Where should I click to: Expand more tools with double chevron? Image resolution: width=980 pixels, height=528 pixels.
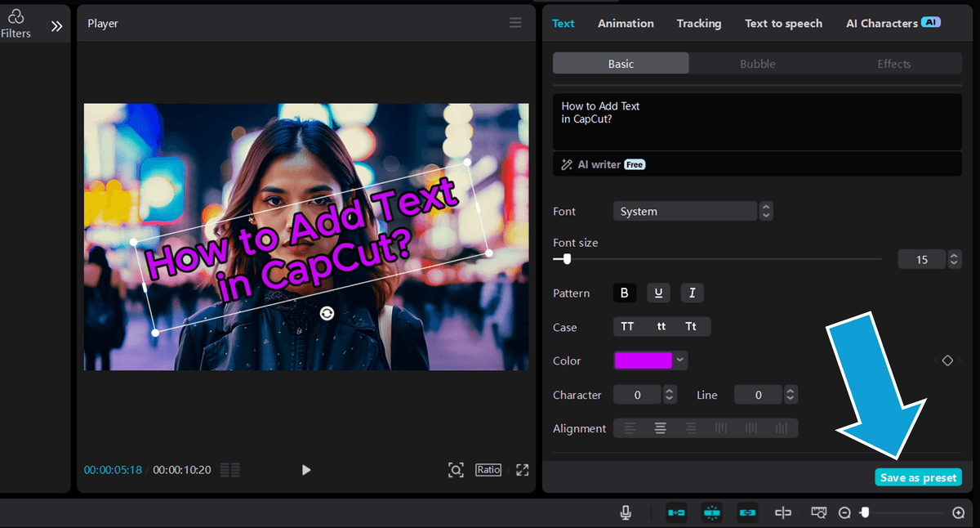(x=56, y=26)
